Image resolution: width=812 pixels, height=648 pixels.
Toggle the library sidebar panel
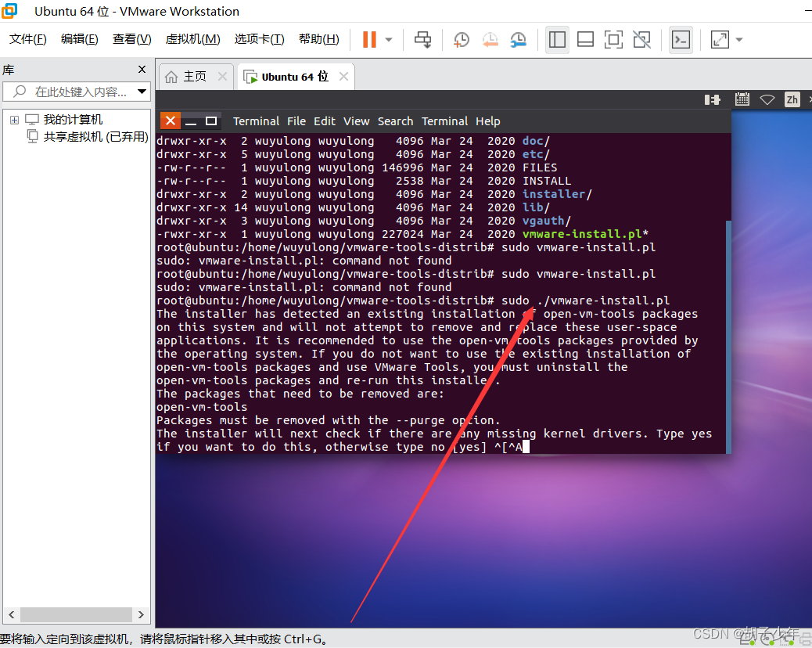(557, 39)
